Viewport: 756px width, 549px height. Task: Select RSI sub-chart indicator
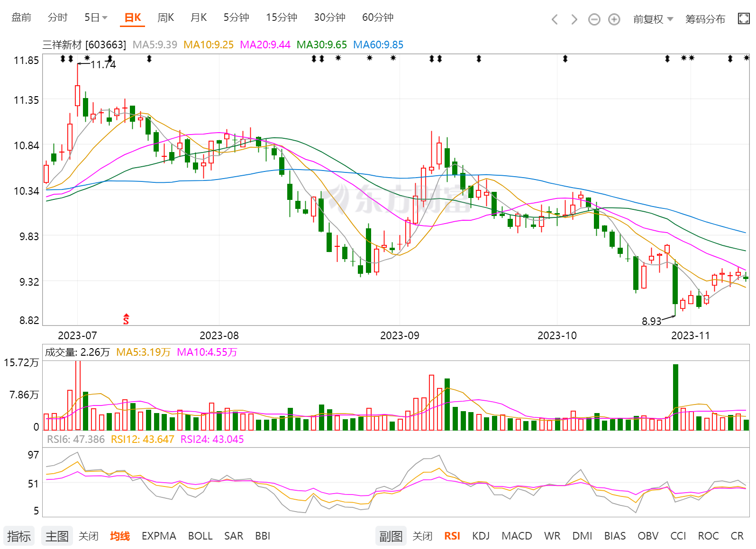(452, 536)
